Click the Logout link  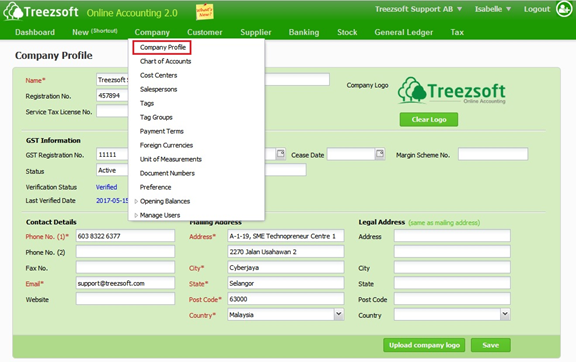click(537, 9)
